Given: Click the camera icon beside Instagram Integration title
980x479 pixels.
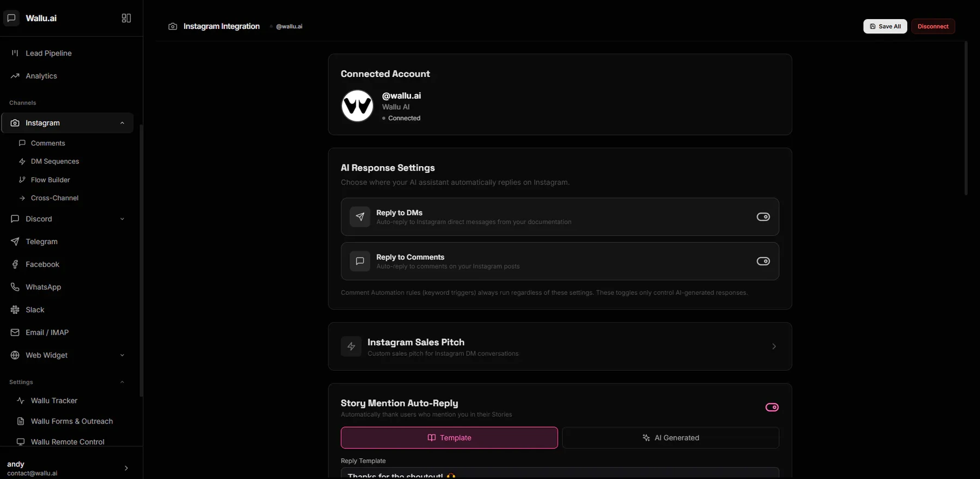Looking at the screenshot, I should [x=173, y=26].
